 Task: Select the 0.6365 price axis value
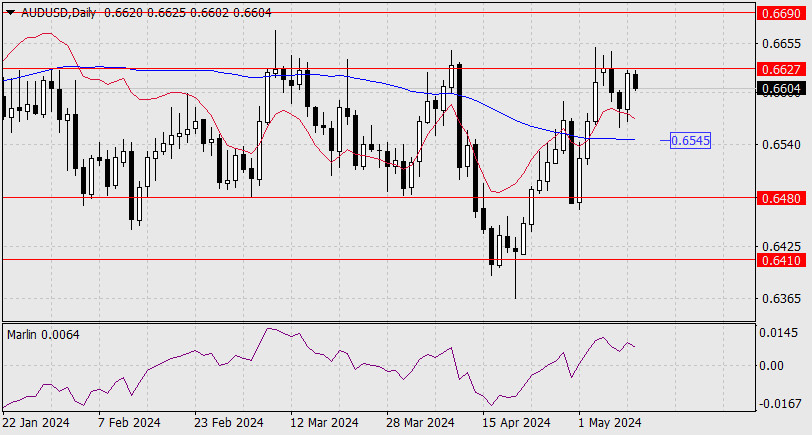[x=781, y=299]
